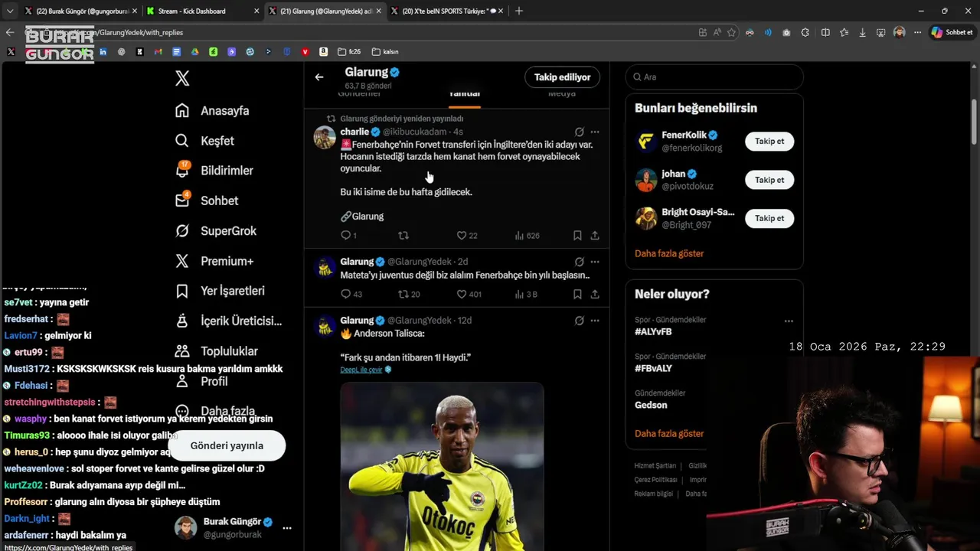Open Anderson Talisca photo

pos(442,467)
